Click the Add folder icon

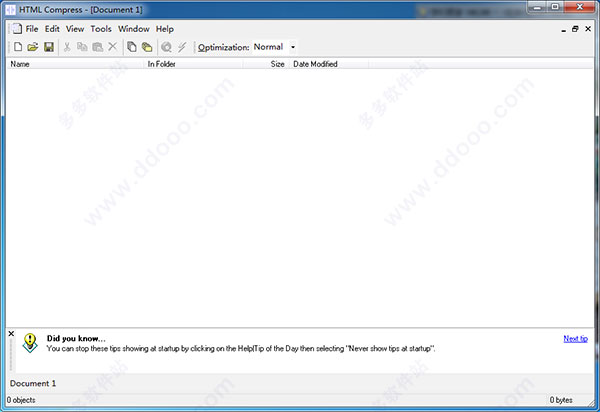[x=147, y=47]
